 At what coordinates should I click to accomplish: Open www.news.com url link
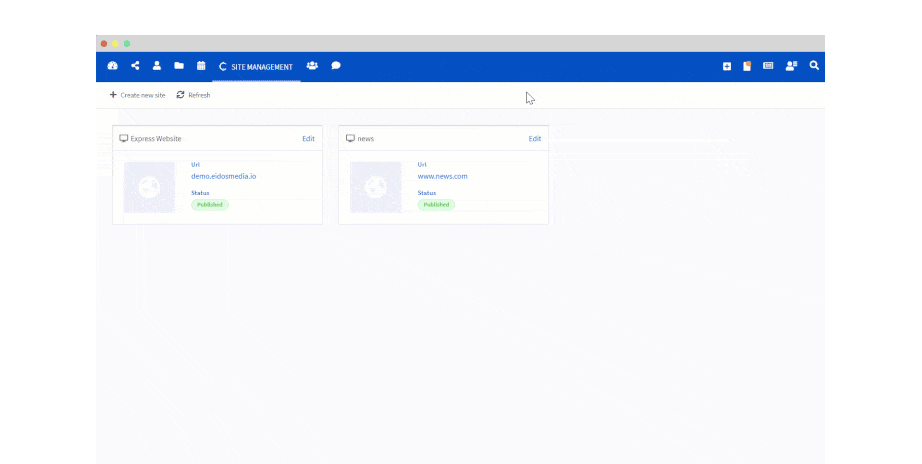pos(442,176)
